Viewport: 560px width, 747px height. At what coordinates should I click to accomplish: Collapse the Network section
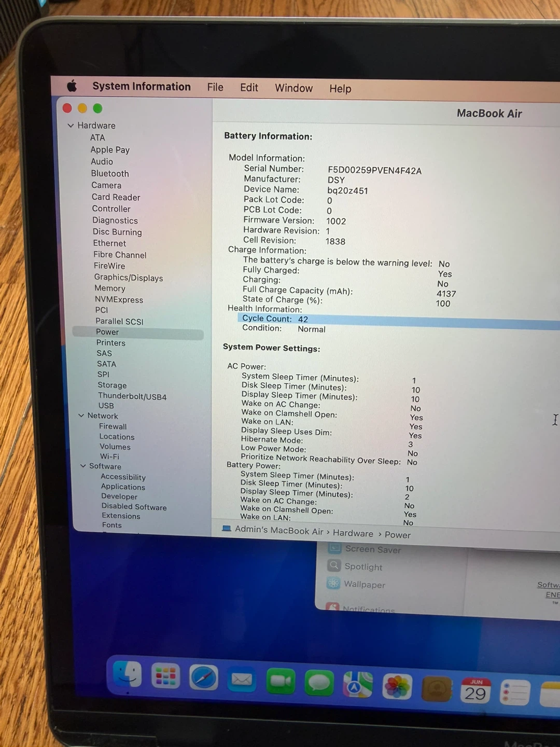click(x=81, y=416)
